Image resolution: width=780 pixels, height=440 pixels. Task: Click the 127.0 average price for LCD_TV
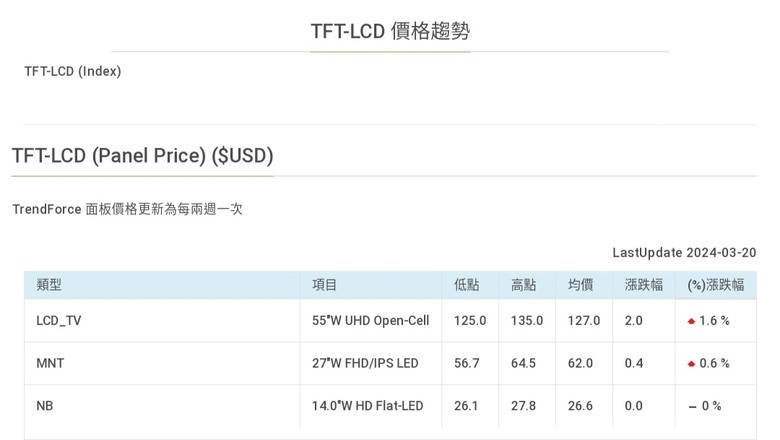(584, 321)
